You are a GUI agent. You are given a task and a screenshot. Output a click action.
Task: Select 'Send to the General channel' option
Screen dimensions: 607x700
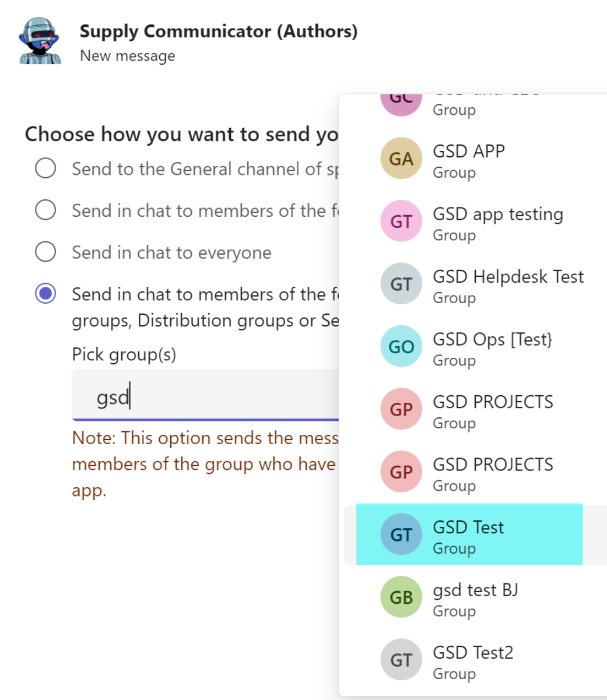tap(45, 168)
